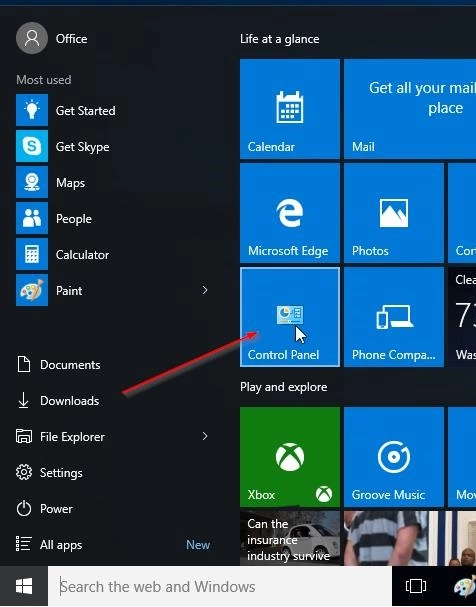This screenshot has width=476, height=607.
Task: Open the news photo tile with striped shirt
Action: 410,538
